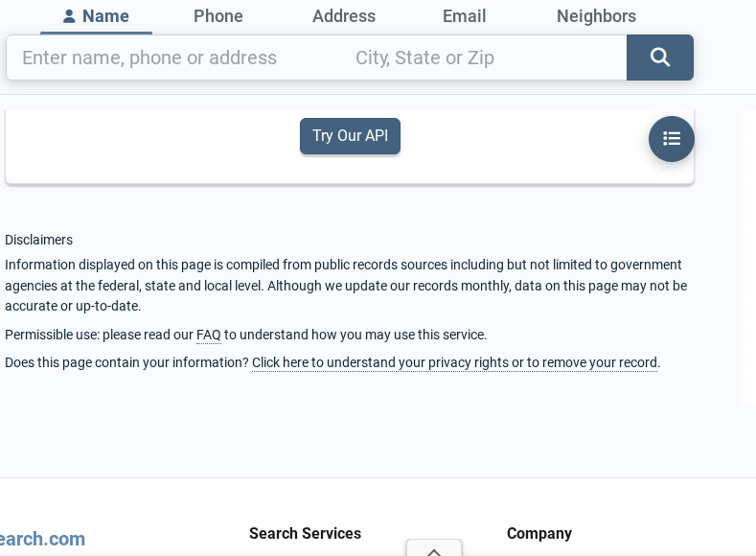
Task: Select the Name tab label
Action: 105,16
